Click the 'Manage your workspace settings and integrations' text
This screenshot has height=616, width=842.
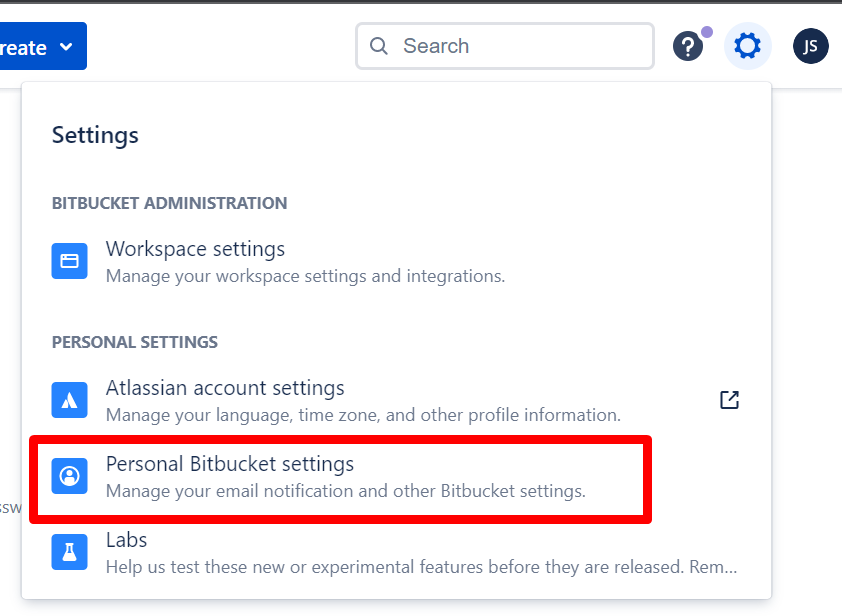click(x=304, y=276)
